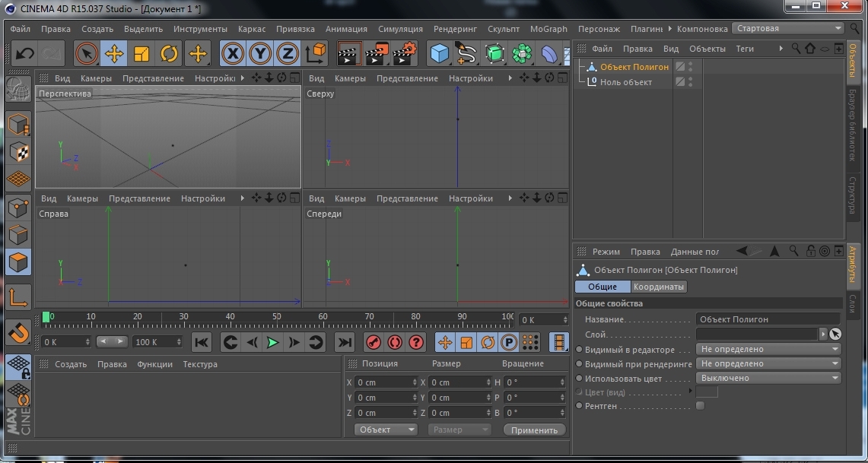The image size is (868, 463).
Task: Toggle autokeying button
Action: [395, 342]
